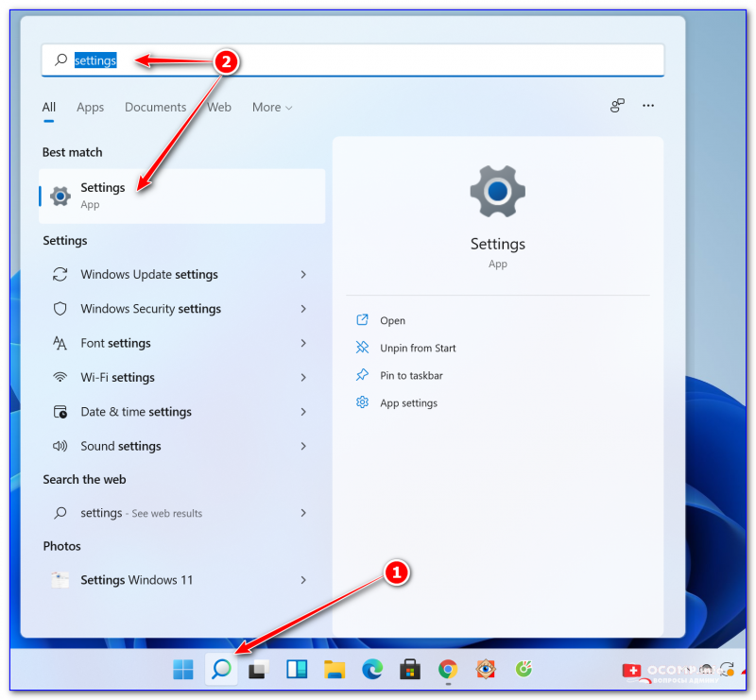Click the gear icon beside Settings best match
This screenshot has width=756, height=700.
pyautogui.click(x=60, y=196)
